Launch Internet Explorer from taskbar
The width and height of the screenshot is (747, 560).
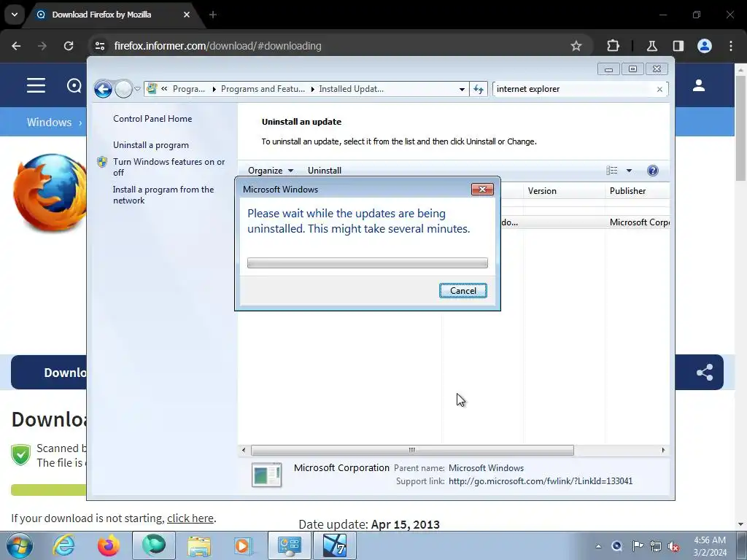point(63,545)
